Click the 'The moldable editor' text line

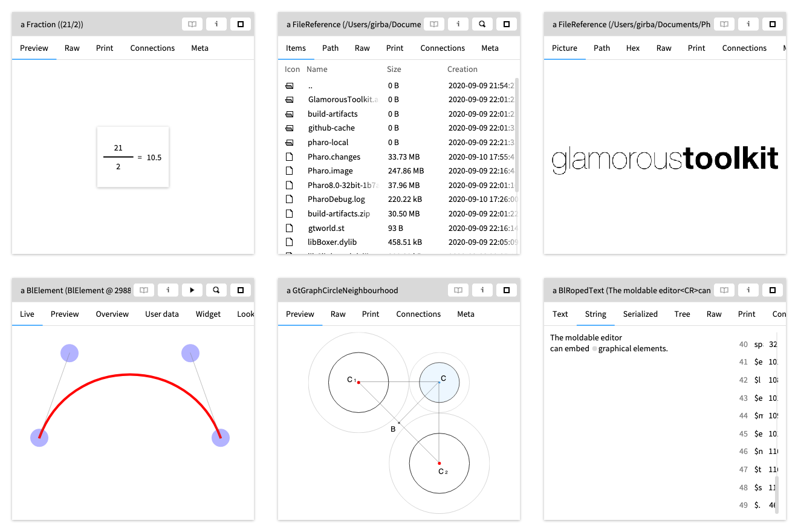pyautogui.click(x=586, y=337)
